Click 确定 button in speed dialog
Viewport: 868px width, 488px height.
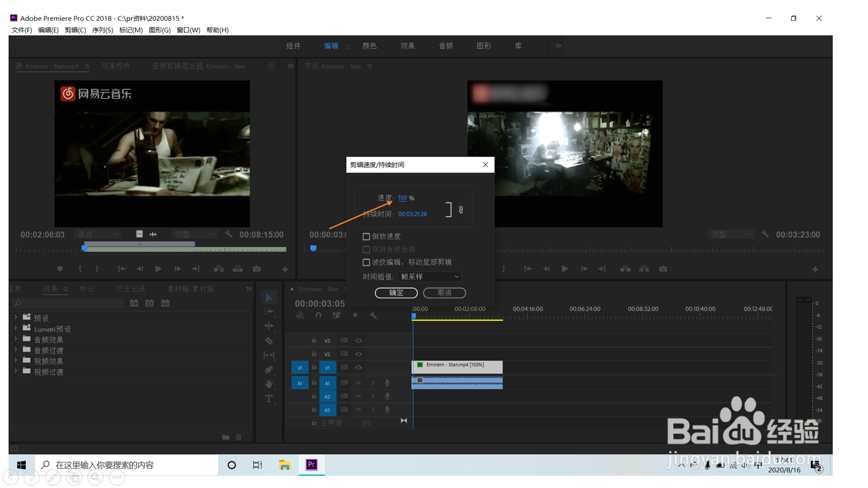pyautogui.click(x=396, y=293)
